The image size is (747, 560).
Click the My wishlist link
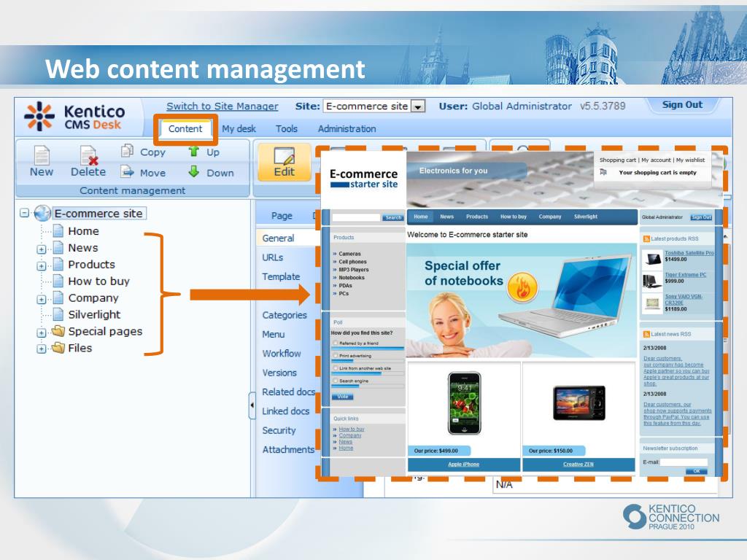coord(690,160)
